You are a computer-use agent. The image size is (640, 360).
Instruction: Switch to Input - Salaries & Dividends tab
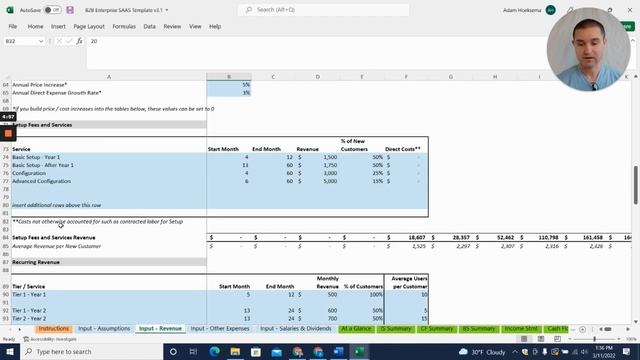[296, 329]
